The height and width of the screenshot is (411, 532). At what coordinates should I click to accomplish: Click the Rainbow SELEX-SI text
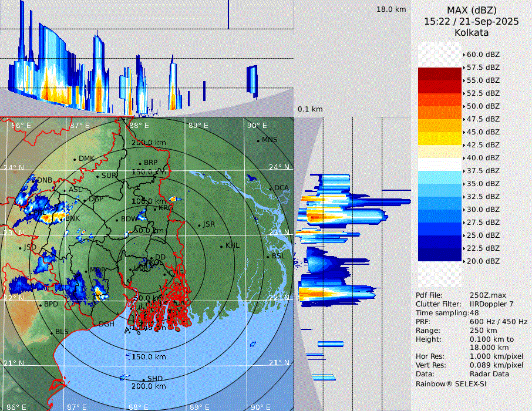[451, 383]
